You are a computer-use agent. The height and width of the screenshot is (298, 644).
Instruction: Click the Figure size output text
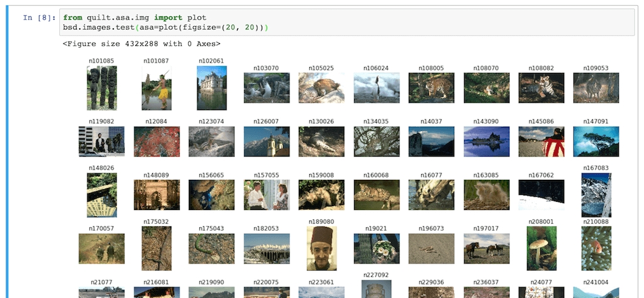pyautogui.click(x=142, y=44)
